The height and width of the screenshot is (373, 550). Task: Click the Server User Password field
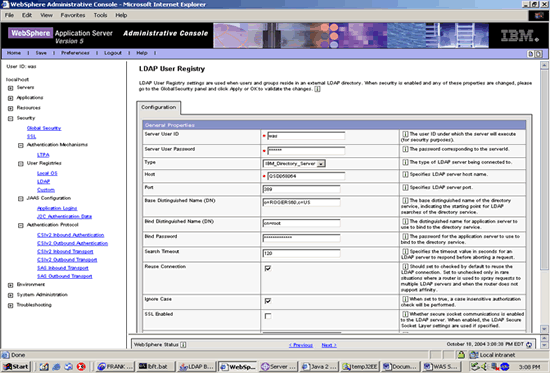[306, 151]
